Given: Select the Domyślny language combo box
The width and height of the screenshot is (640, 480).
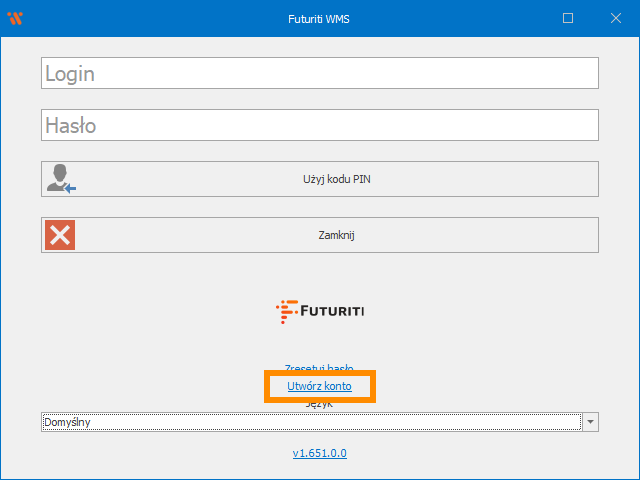Looking at the screenshot, I should pos(310,422).
